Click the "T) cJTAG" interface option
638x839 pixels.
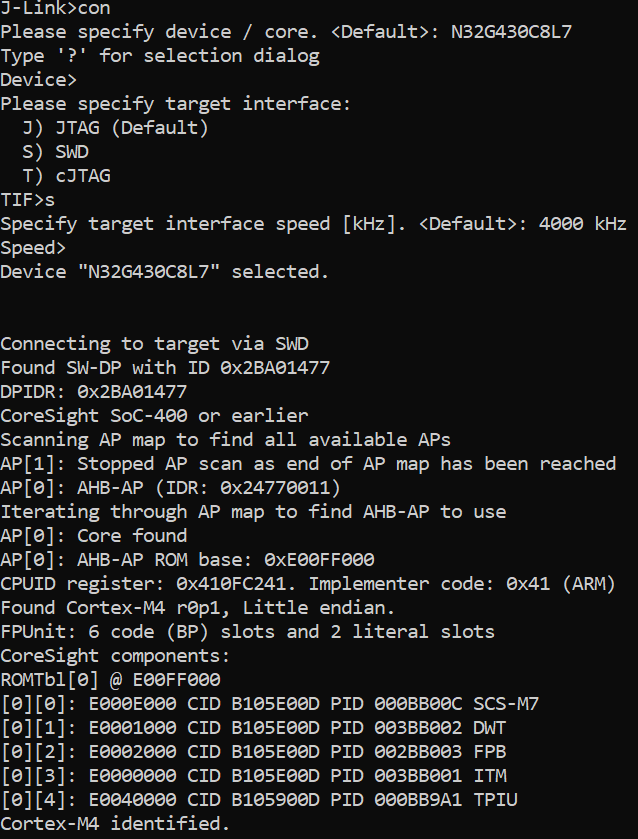pos(66,176)
